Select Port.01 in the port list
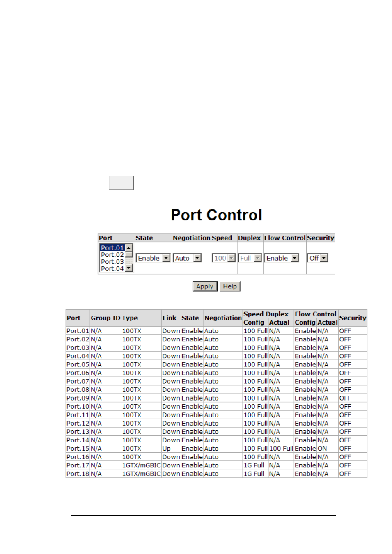This screenshot has width=392, height=554. 112,247
